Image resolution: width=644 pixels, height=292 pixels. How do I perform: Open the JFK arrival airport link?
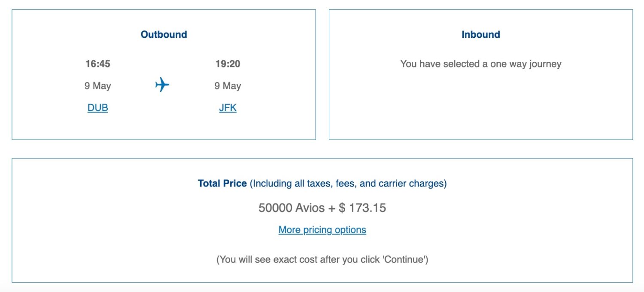227,107
